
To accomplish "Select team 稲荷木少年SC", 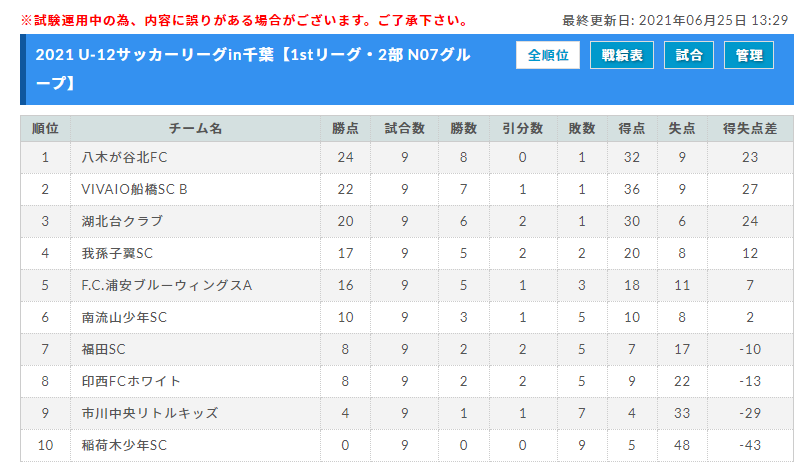I will pos(124,446).
